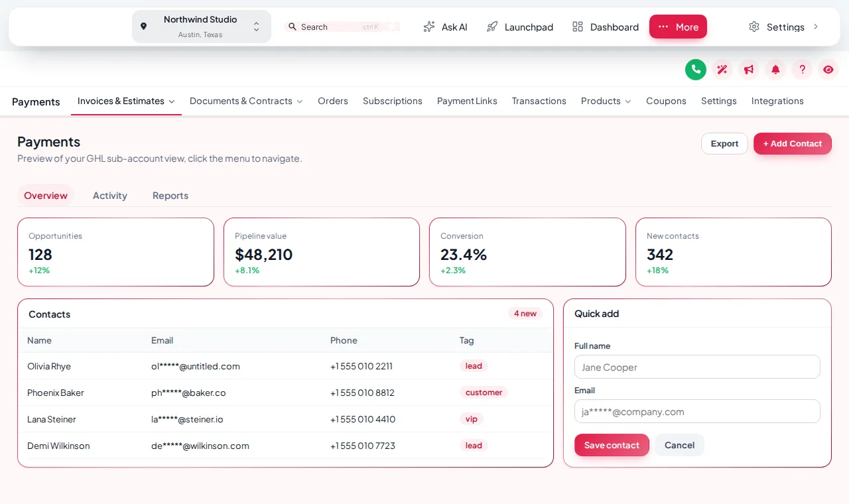Click the green phone call icon
Screen dimensions: 849x504
pos(696,70)
